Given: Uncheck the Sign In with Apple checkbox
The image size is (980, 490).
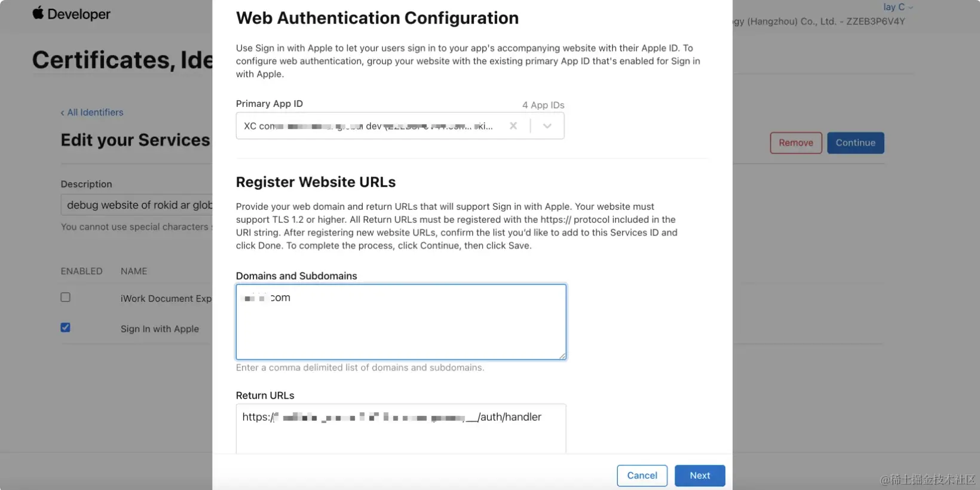Looking at the screenshot, I should click(66, 327).
